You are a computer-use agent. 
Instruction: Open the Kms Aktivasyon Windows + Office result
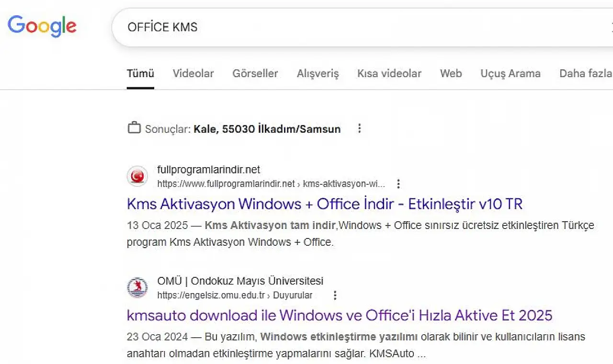point(324,204)
